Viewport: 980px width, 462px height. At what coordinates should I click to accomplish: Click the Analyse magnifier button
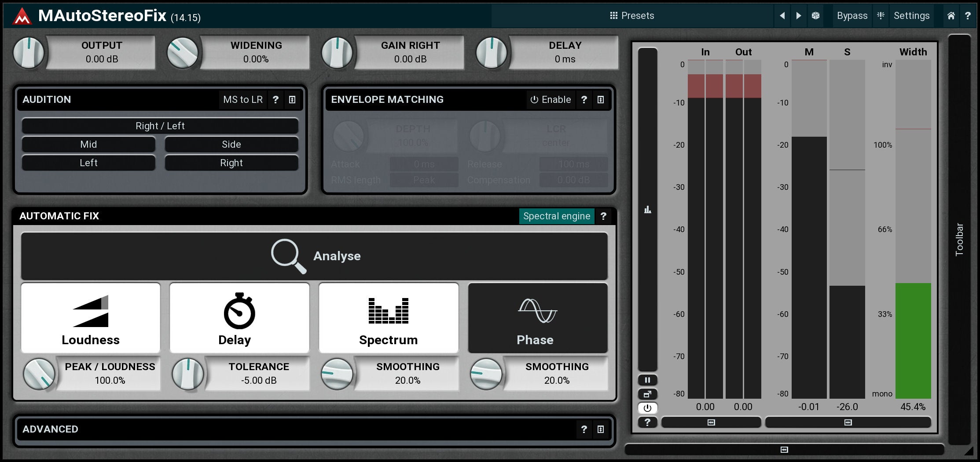[x=314, y=256]
